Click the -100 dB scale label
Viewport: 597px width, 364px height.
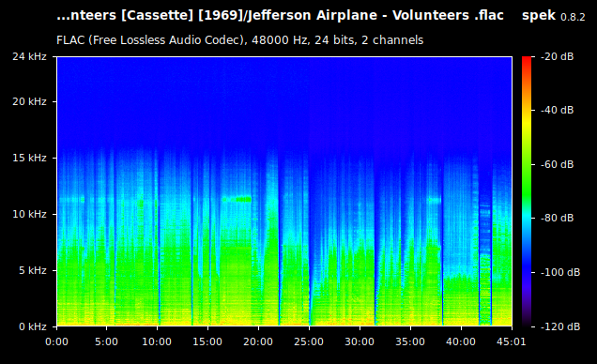tap(560, 272)
